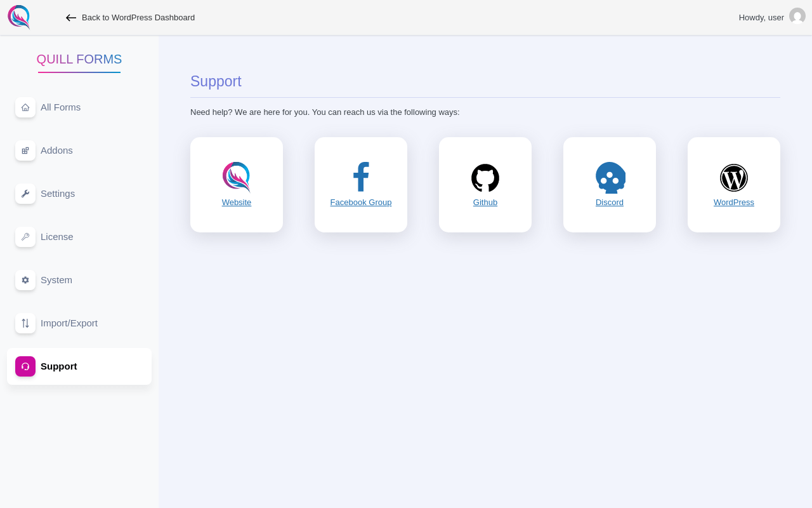Click the Github octocat icon

485,178
